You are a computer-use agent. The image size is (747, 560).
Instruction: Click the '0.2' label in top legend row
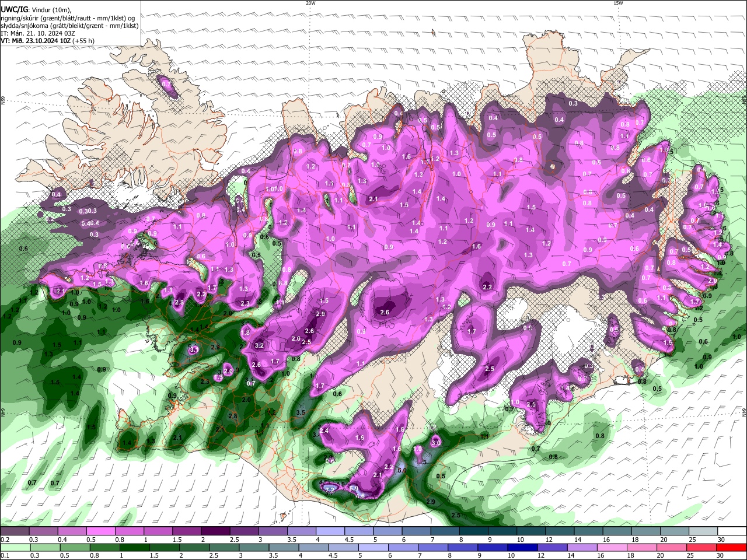[5, 540]
